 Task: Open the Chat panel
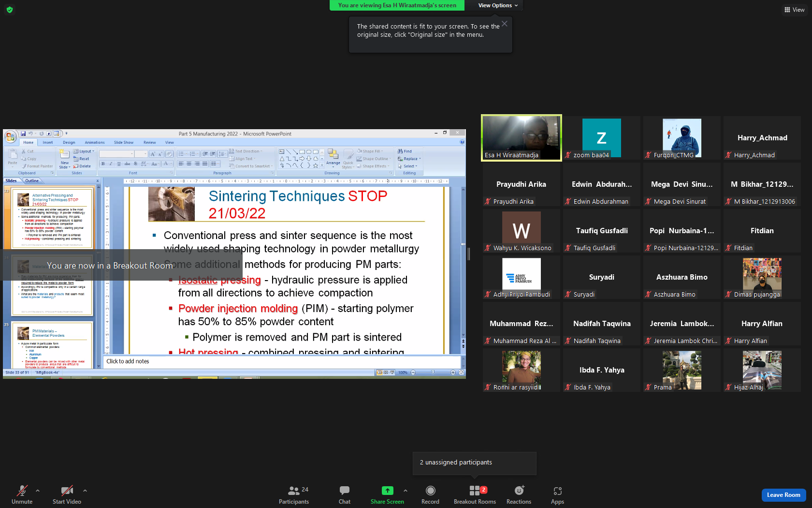[x=345, y=494]
